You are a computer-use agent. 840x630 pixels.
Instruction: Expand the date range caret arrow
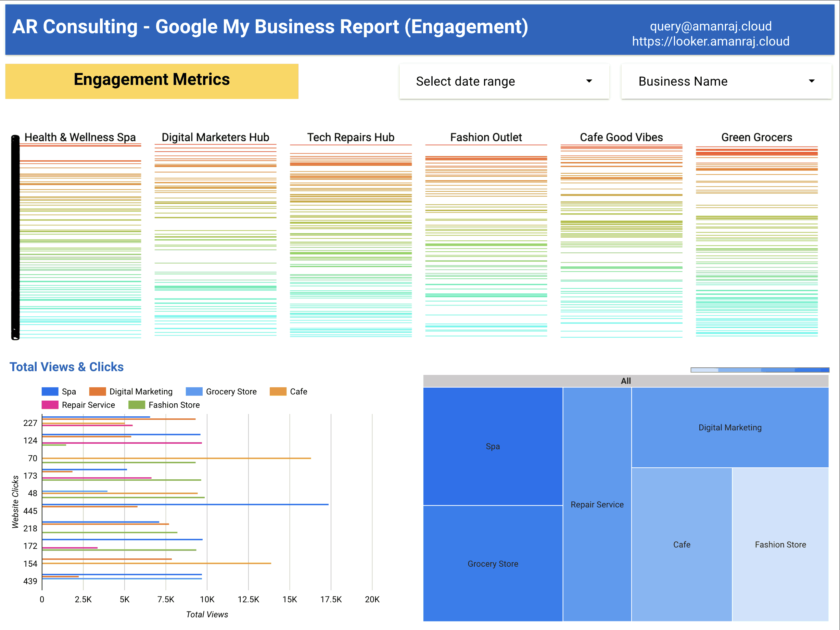589,81
